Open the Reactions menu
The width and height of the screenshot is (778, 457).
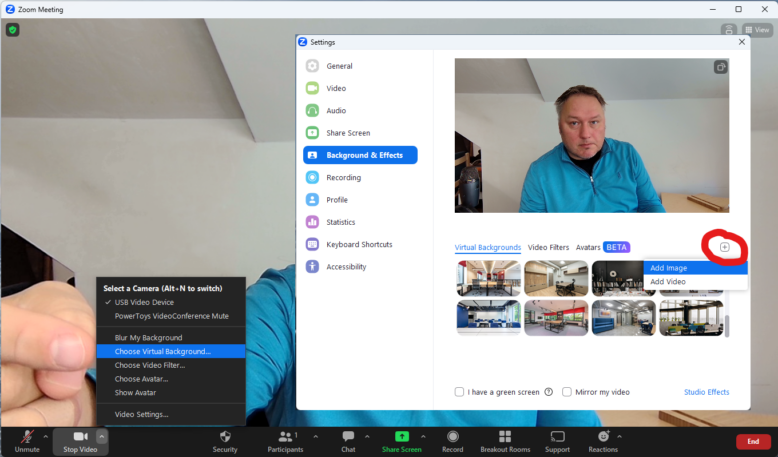(603, 437)
